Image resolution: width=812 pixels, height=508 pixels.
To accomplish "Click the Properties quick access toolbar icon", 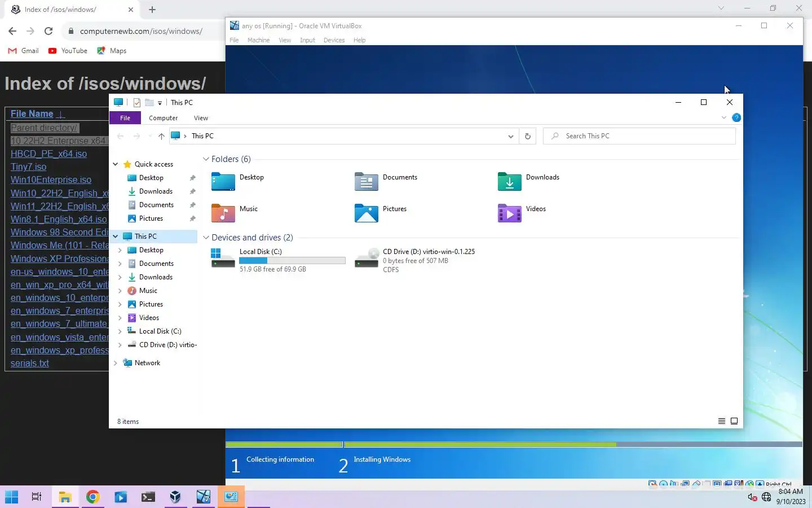I will (x=136, y=103).
